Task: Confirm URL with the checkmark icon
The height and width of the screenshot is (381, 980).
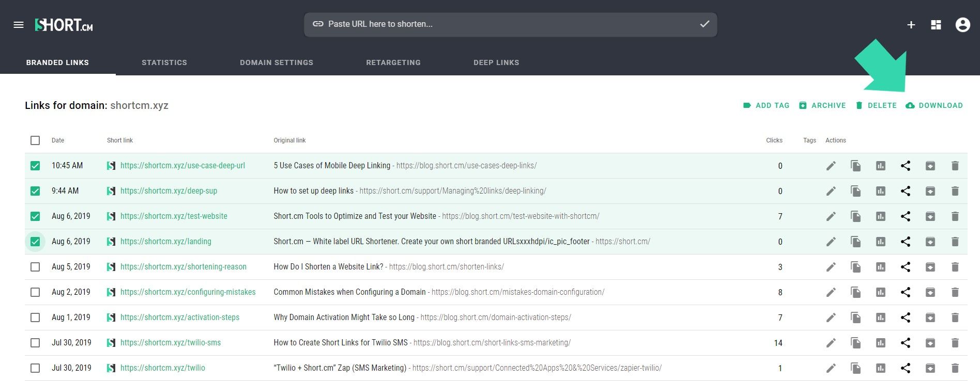Action: point(705,24)
